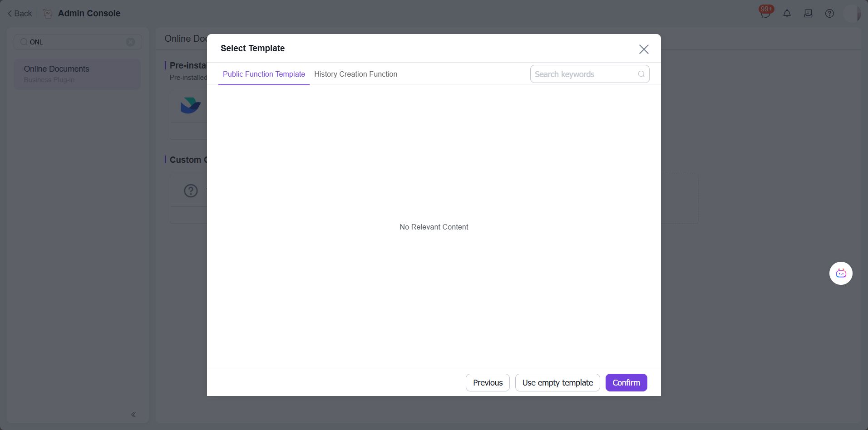Image resolution: width=868 pixels, height=430 pixels.
Task: Open the notification bell
Action: coord(787,14)
